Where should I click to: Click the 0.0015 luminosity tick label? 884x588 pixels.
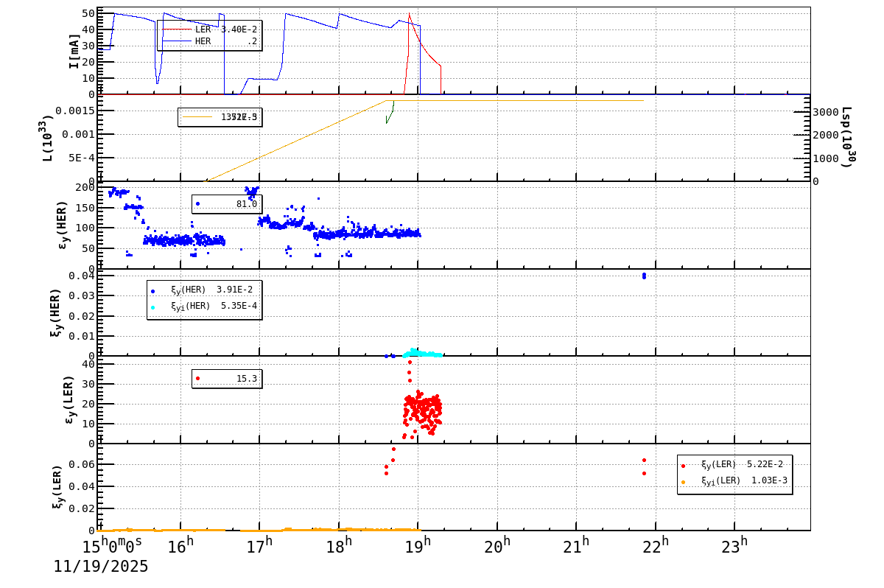pos(76,111)
